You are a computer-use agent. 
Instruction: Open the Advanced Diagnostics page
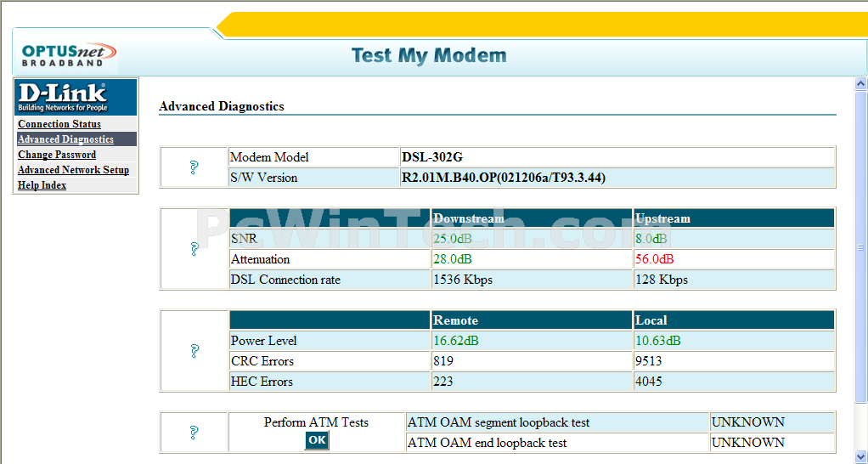[x=65, y=139]
